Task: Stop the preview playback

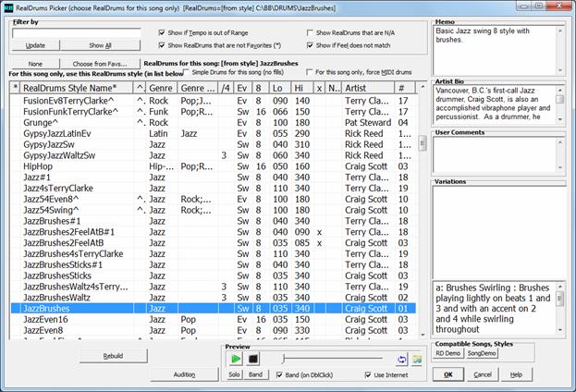Action: point(252,359)
